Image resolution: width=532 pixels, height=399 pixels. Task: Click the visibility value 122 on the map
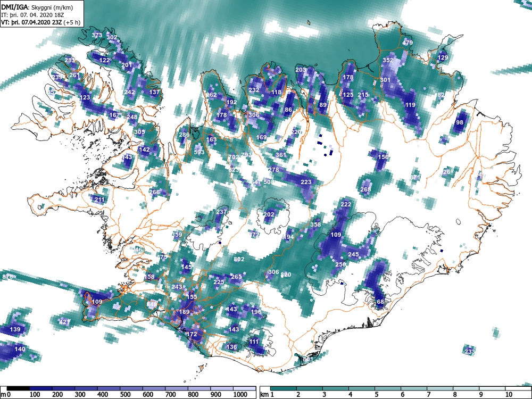click(104, 60)
